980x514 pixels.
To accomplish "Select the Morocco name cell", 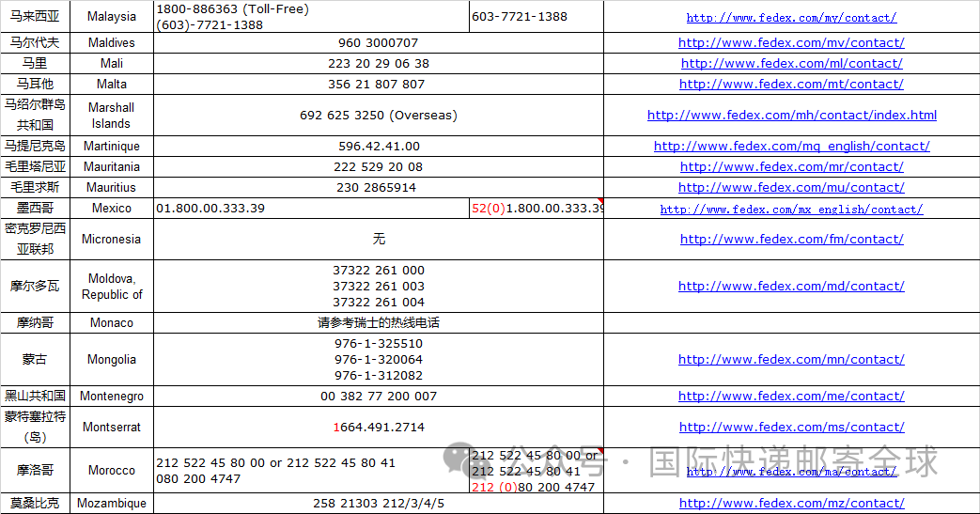I will click(x=112, y=470).
